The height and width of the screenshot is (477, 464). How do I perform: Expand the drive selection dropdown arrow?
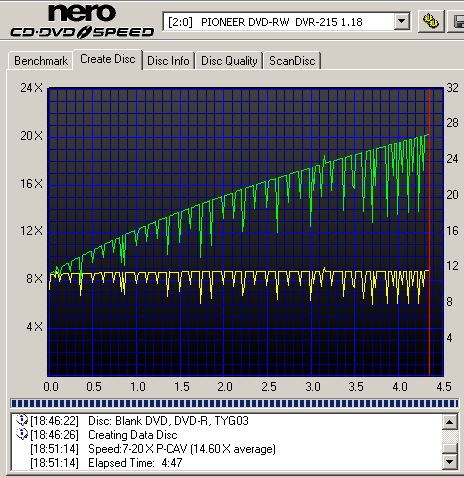[402, 22]
